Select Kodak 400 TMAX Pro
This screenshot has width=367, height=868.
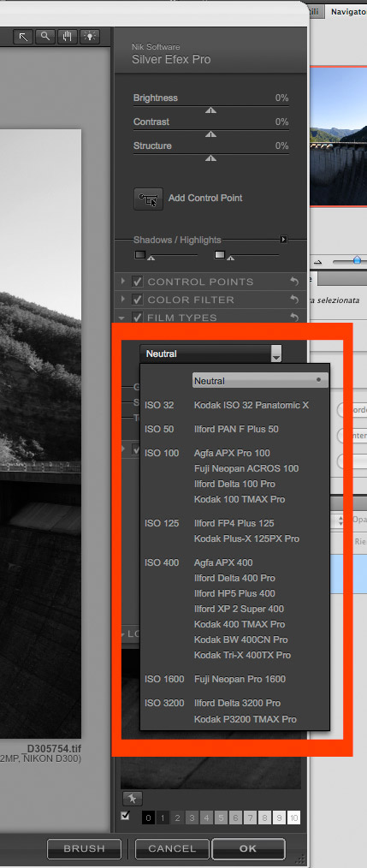point(240,624)
